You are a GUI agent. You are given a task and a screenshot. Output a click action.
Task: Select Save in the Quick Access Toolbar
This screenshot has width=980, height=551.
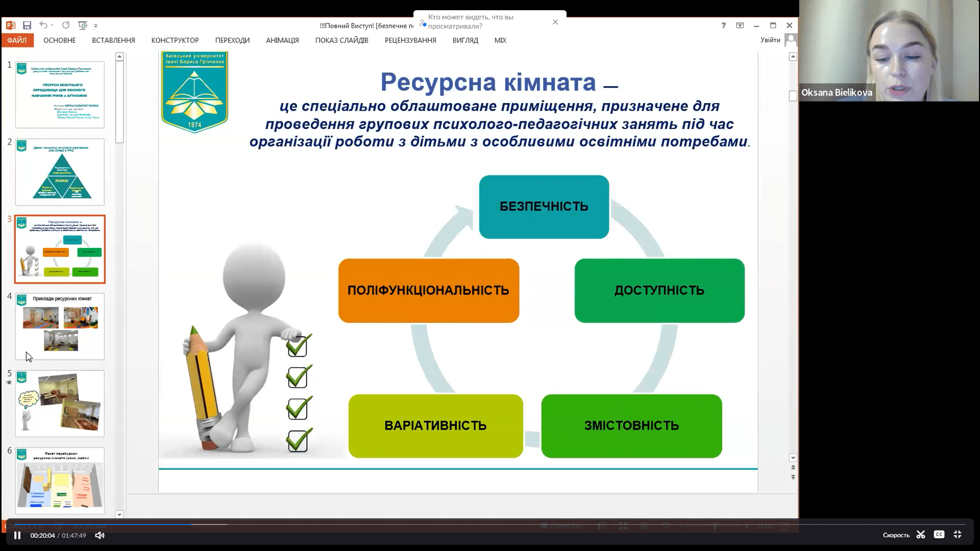(27, 25)
